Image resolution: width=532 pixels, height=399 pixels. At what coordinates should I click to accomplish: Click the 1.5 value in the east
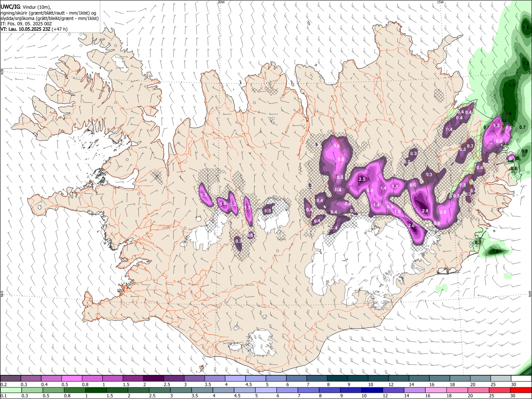tap(496, 126)
